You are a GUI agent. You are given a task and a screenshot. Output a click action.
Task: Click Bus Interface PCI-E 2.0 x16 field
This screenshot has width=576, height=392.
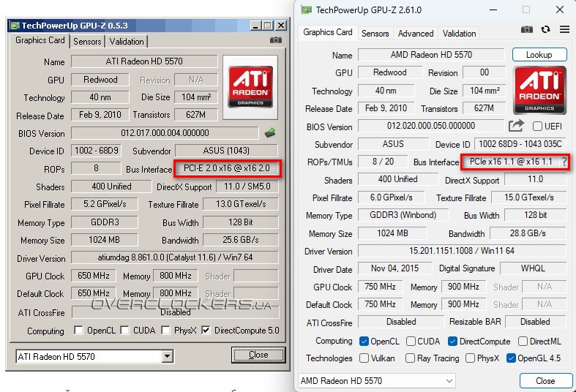click(227, 168)
